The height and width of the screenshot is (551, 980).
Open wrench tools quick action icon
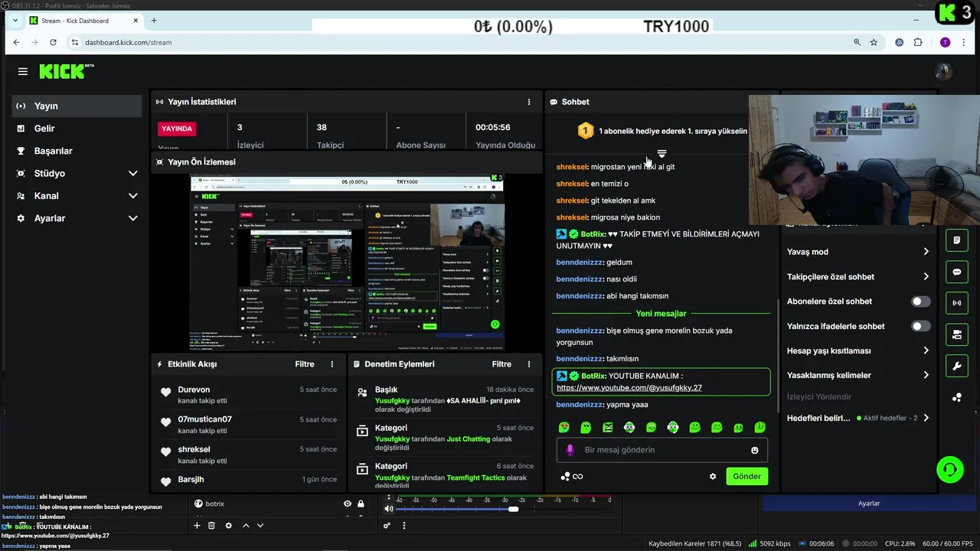tap(957, 366)
